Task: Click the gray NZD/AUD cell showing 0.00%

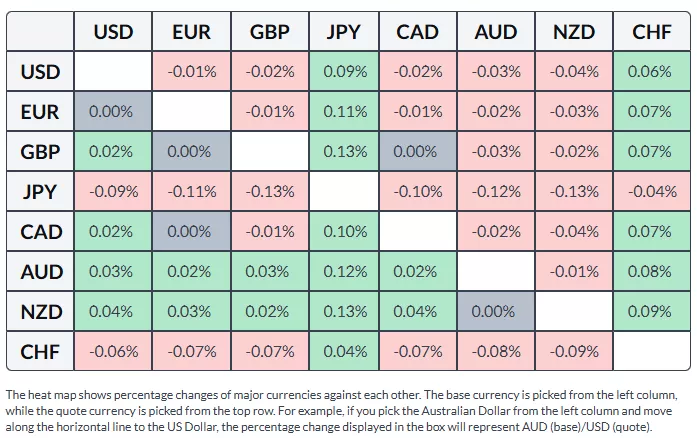Action: (497, 312)
